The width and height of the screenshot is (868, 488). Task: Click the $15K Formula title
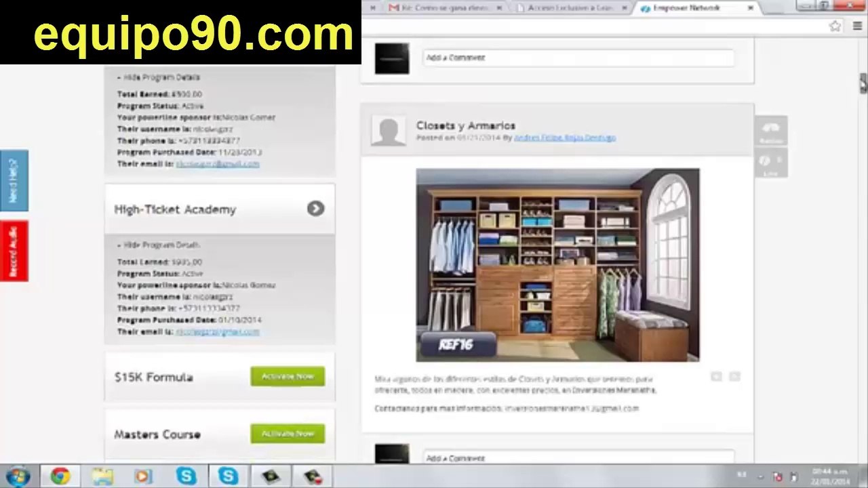coord(153,377)
